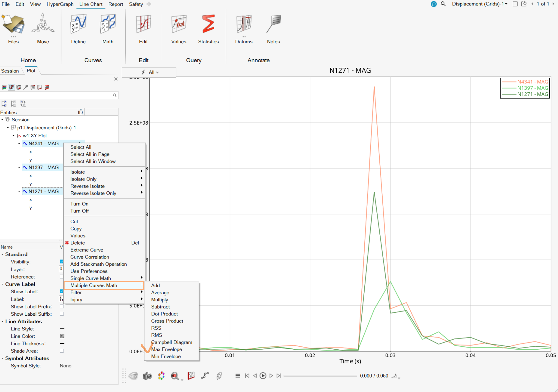
Task: Switch to the Safety ribbon tab
Action: pos(136,4)
